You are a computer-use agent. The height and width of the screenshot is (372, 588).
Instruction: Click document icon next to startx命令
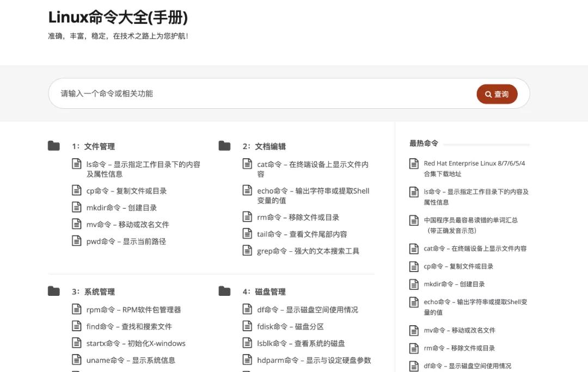pos(77,343)
